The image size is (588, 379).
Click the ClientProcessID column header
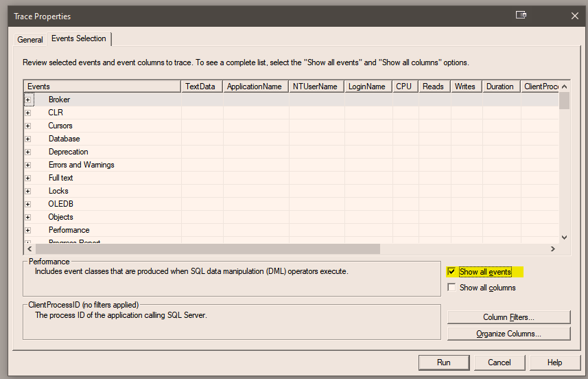coord(540,87)
